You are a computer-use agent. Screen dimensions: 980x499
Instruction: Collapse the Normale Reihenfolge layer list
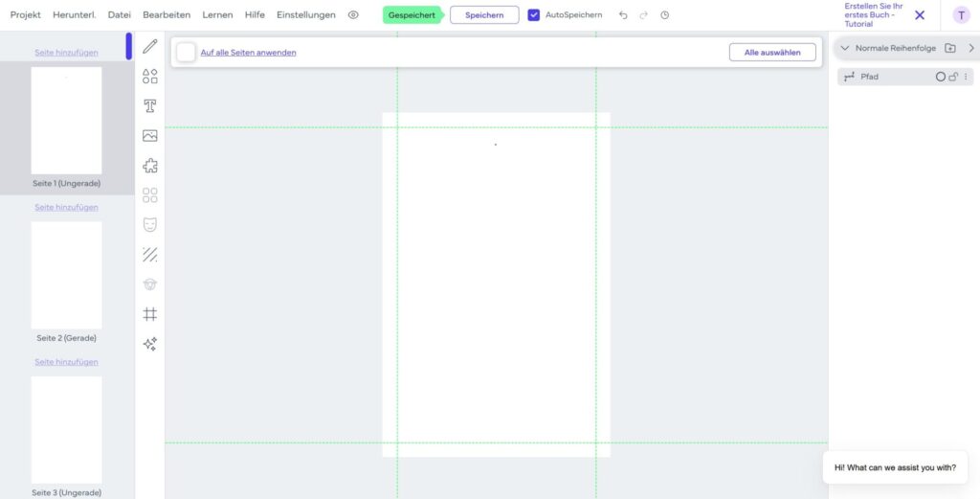coord(845,48)
